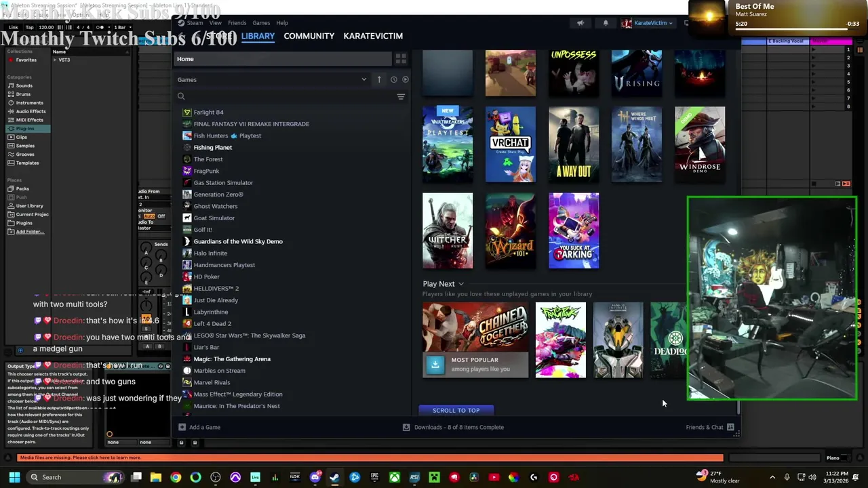Select Clips category in Ableton browser
Screen dimensions: 868x488
[x=22, y=137]
